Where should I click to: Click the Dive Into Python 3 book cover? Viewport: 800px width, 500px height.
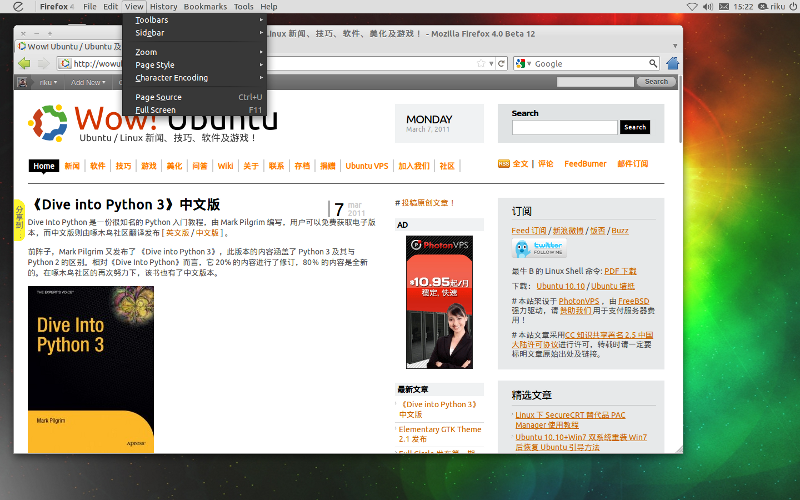pyautogui.click(x=91, y=369)
